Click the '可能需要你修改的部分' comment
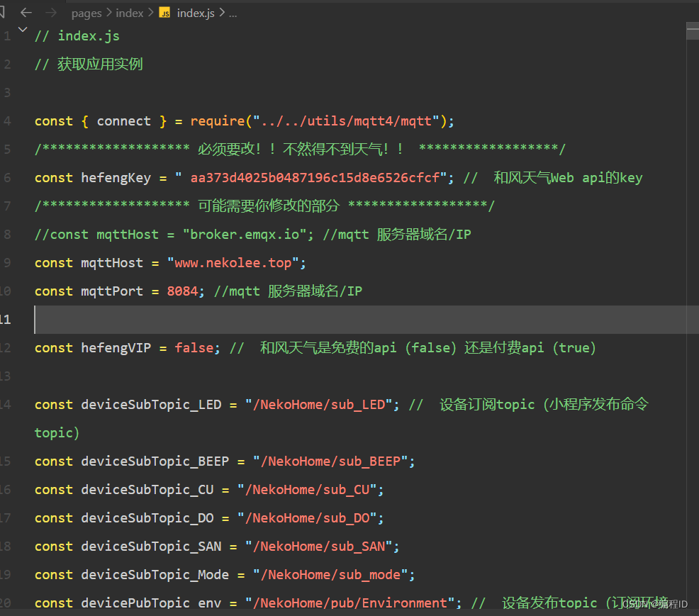Image resolution: width=699 pixels, height=616 pixels. (x=269, y=206)
